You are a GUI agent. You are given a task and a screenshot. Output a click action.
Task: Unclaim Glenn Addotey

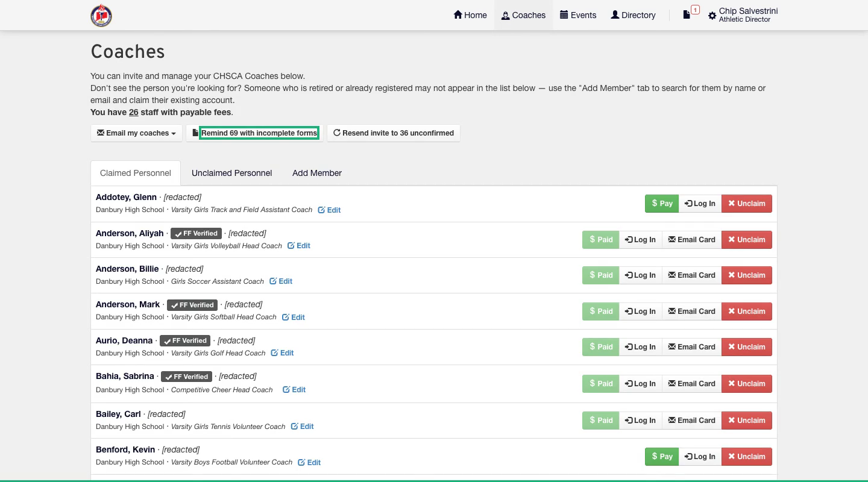point(747,204)
